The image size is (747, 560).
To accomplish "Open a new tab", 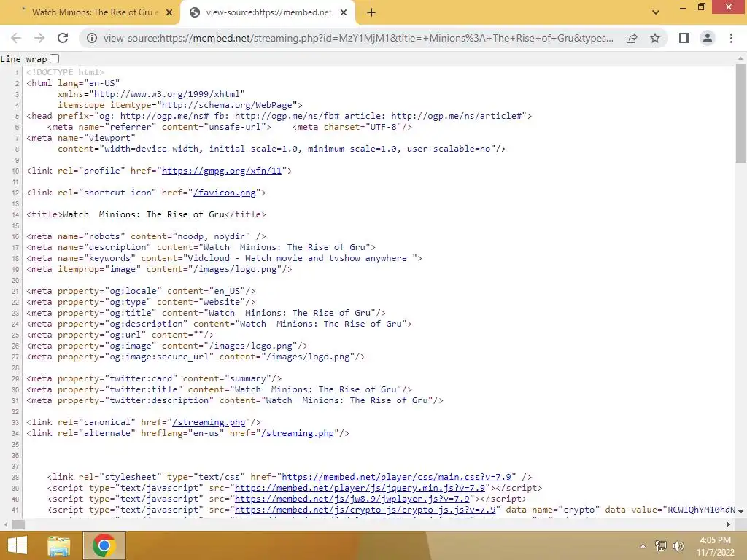I will (x=371, y=12).
